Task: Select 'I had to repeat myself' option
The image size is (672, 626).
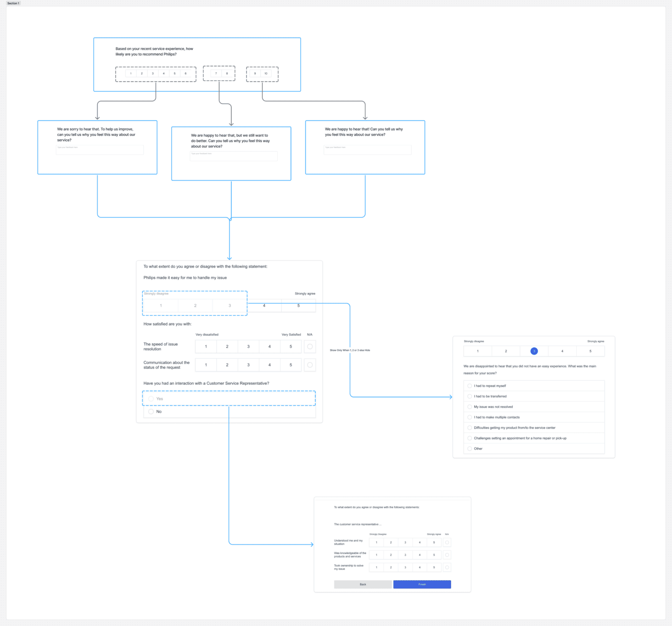Action: click(534, 386)
